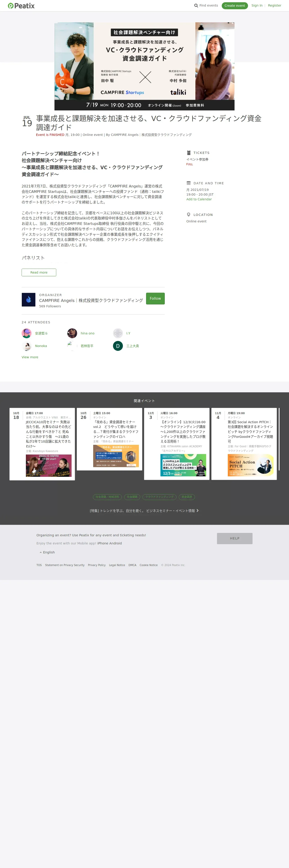
Task: Select クラウドファンディング tag
Action: pyautogui.click(x=160, y=497)
